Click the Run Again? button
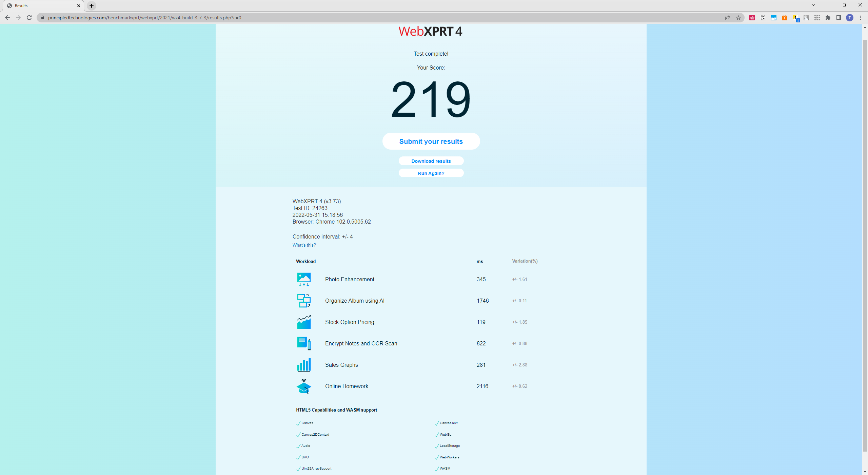The height and width of the screenshot is (475, 868). point(431,173)
